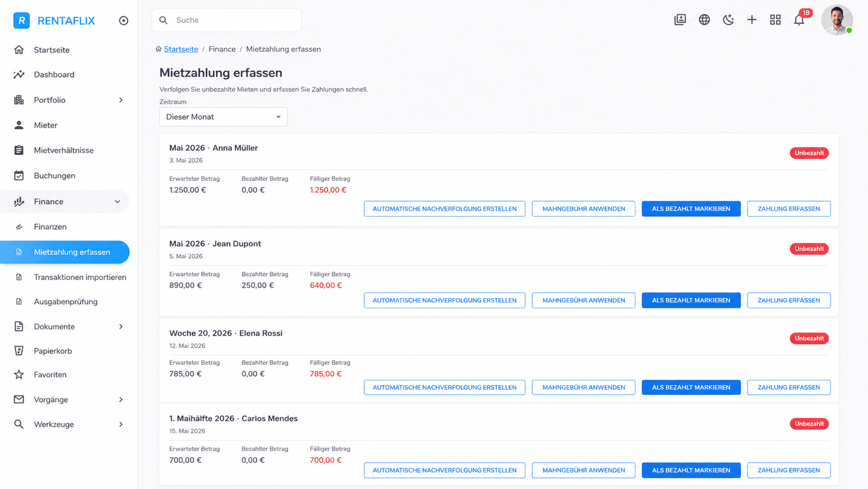Click the search magnifier icon
868x489 pixels.
coord(164,20)
